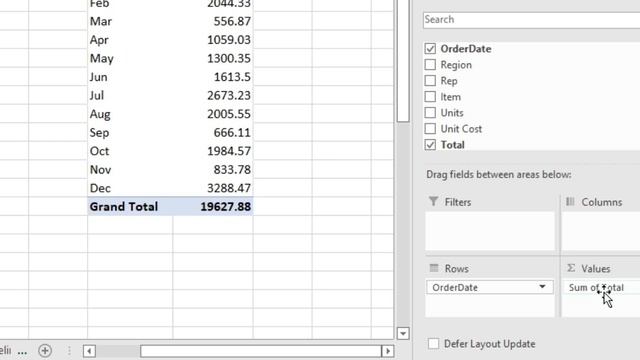Click the Values sigma icon
The image size is (640, 360).
571,268
